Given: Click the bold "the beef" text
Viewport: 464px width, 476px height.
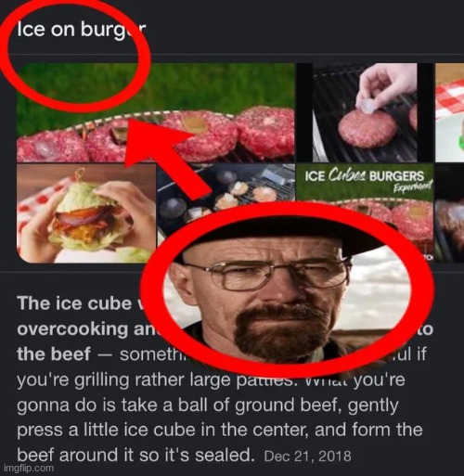Looking at the screenshot, I should (x=54, y=354).
